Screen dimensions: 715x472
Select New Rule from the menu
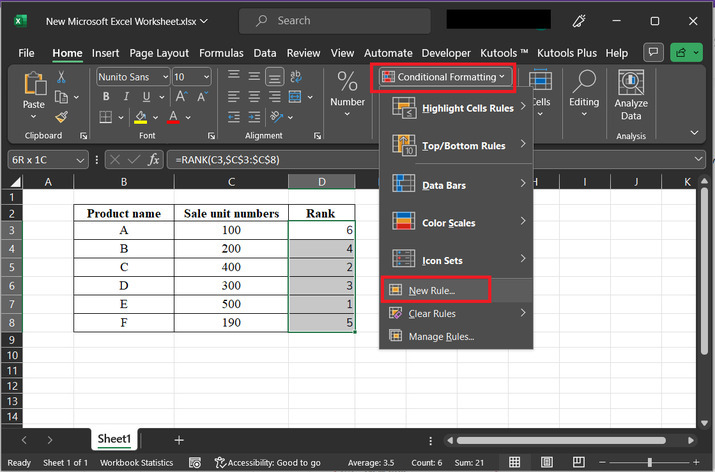[x=432, y=290]
